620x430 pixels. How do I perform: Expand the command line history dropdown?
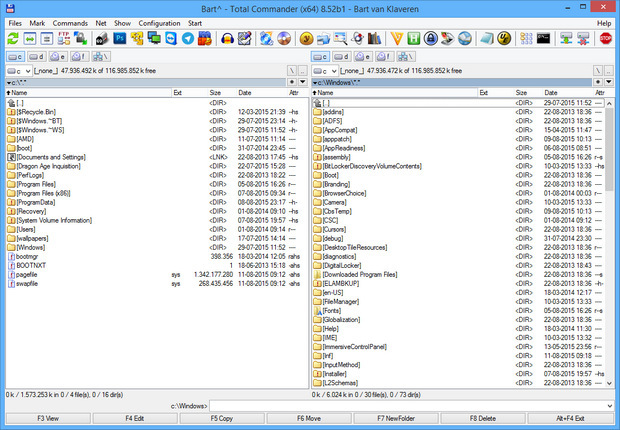click(x=610, y=406)
